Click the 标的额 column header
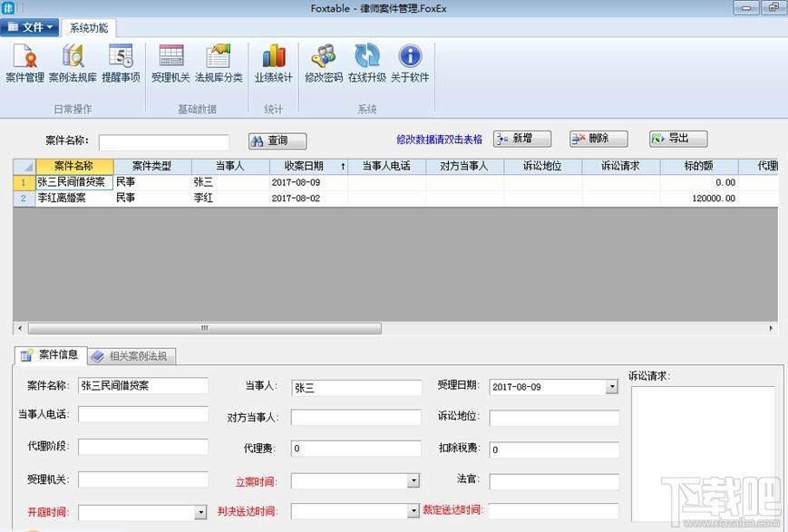The height and width of the screenshot is (532, 788). (x=698, y=166)
